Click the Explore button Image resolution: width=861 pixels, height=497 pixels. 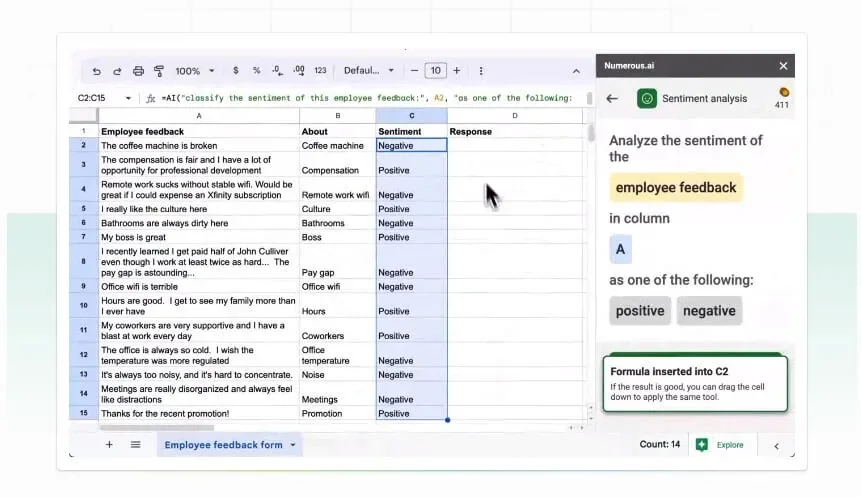(720, 445)
